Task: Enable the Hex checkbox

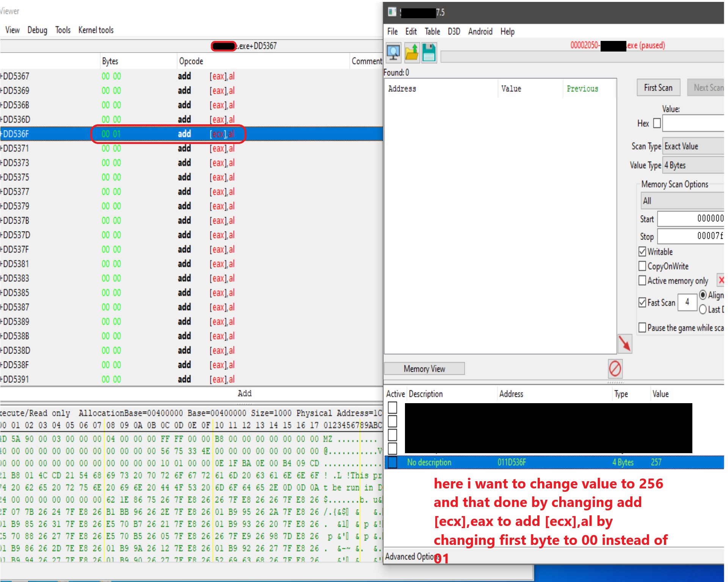Action: coord(657,123)
